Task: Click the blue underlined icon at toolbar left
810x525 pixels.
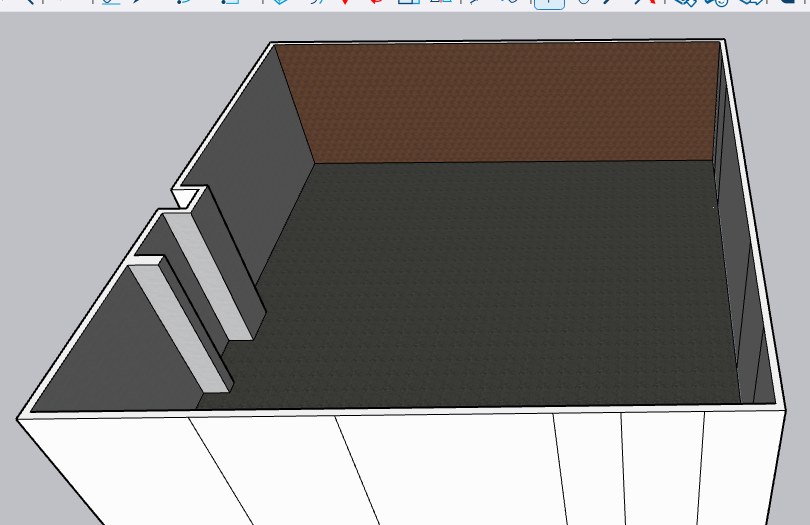Action: (x=109, y=3)
